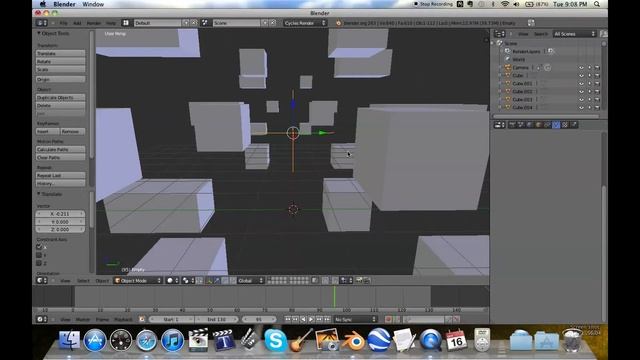Toggle selectability arrow for Cube.003
Screen dimensions: 640x360
pos(589,99)
